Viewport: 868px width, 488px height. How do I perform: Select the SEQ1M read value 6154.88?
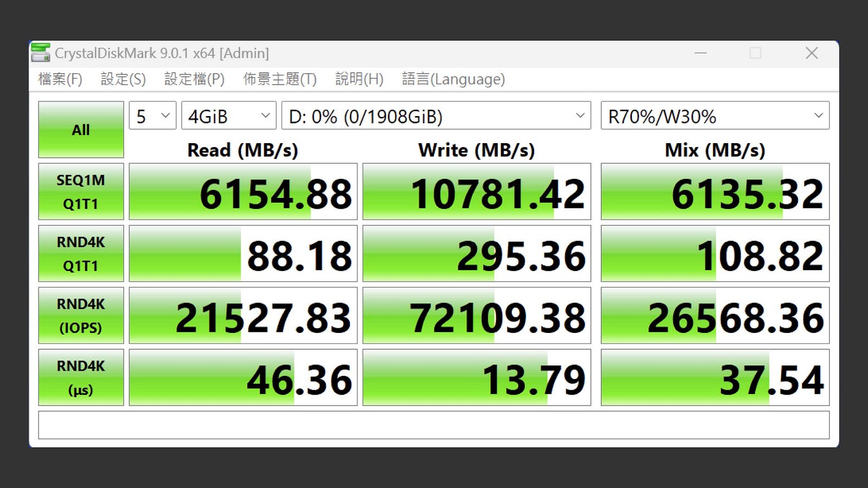(x=243, y=191)
